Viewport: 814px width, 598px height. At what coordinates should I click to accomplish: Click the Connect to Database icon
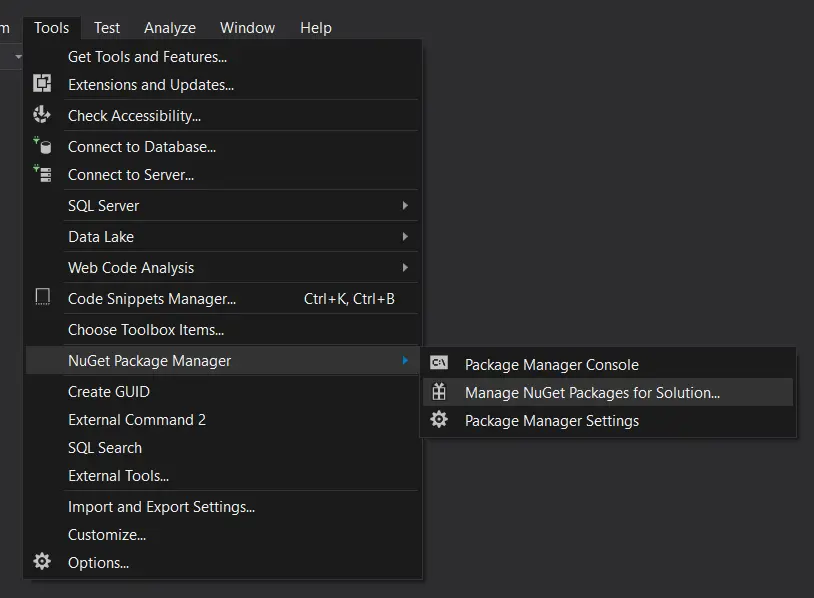[x=42, y=146]
